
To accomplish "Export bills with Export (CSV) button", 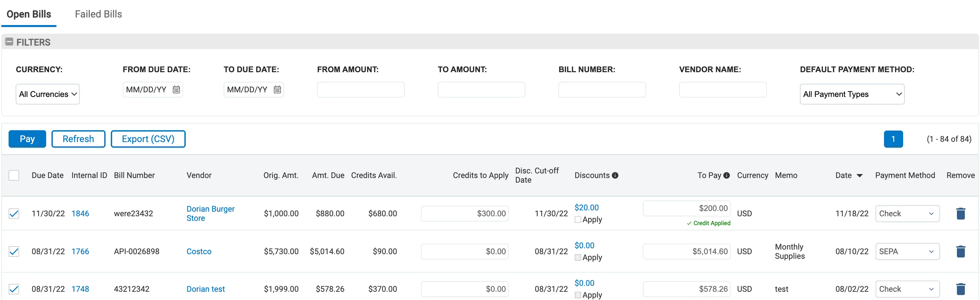I will tap(148, 139).
